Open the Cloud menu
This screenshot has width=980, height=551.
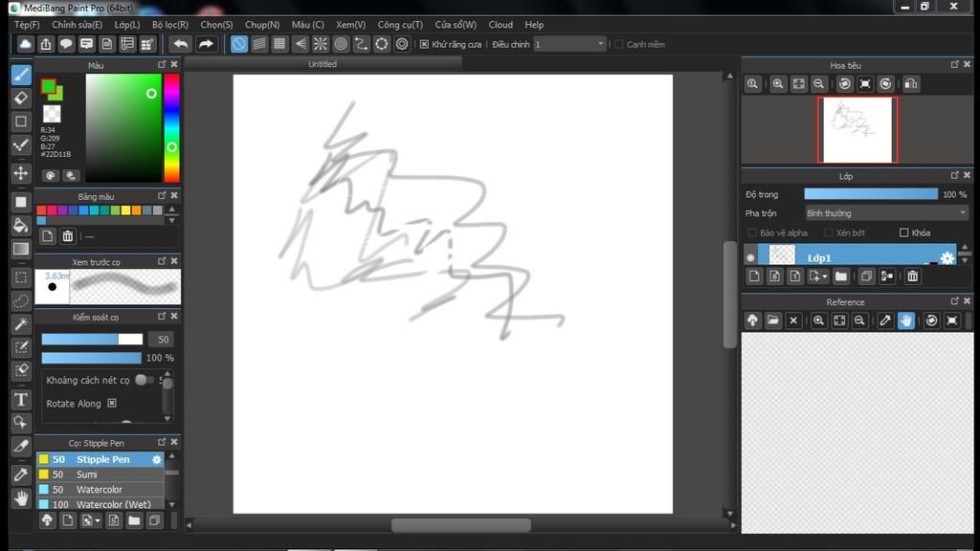coord(501,25)
